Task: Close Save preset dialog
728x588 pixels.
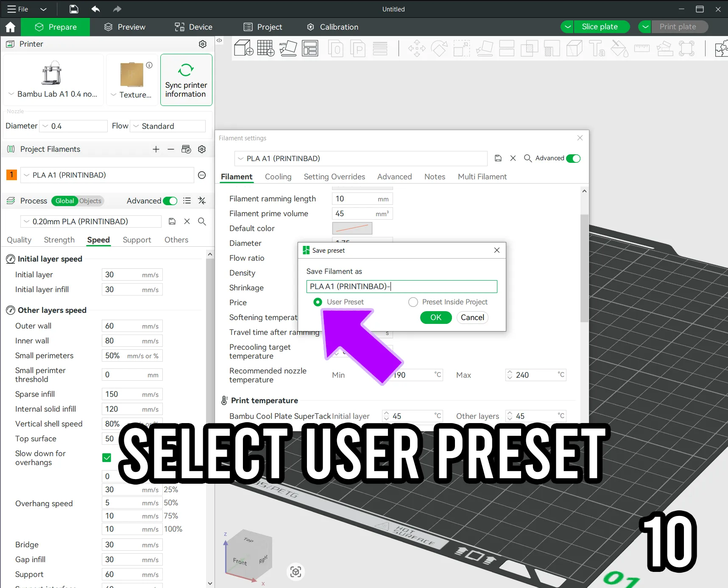Action: tap(497, 250)
